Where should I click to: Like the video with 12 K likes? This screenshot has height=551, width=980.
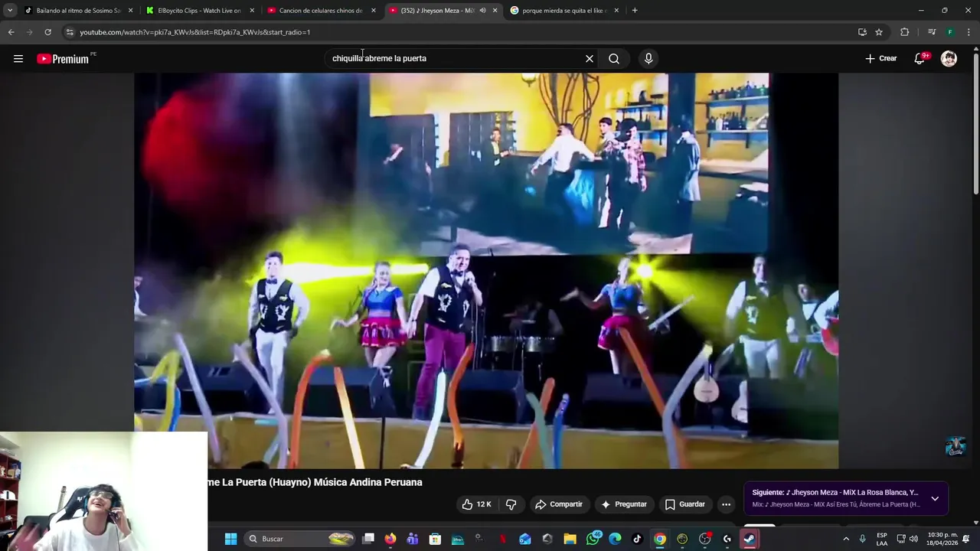point(476,504)
